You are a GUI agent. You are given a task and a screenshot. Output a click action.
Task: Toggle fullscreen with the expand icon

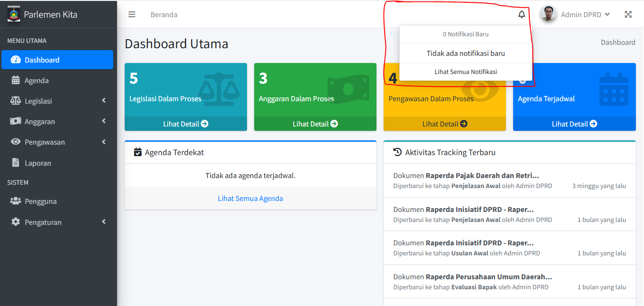(x=628, y=14)
